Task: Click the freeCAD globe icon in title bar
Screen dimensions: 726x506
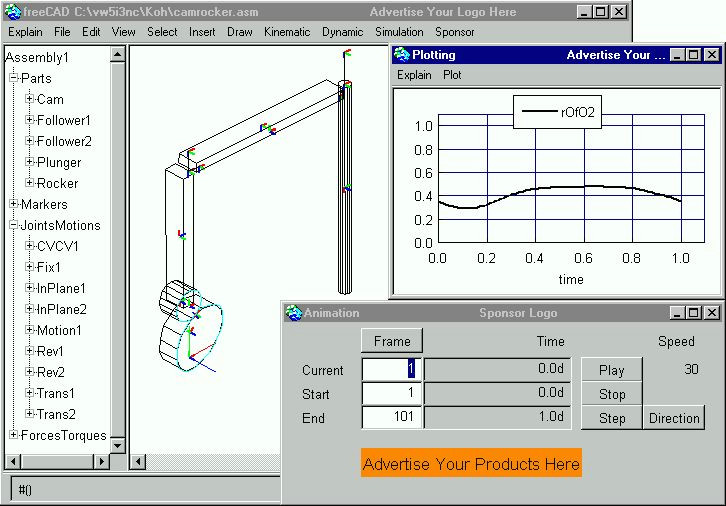Action: [x=13, y=12]
